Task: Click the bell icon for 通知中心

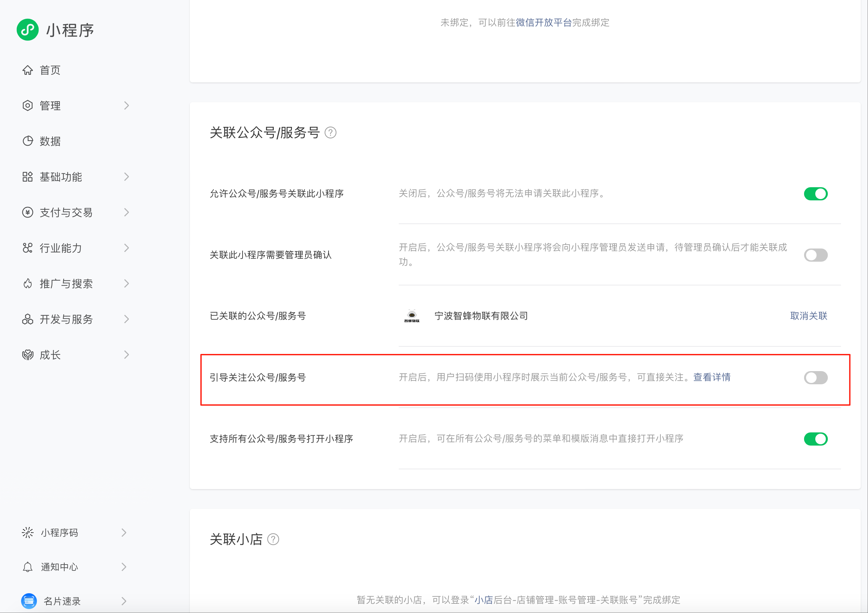Action: pyautogui.click(x=28, y=567)
